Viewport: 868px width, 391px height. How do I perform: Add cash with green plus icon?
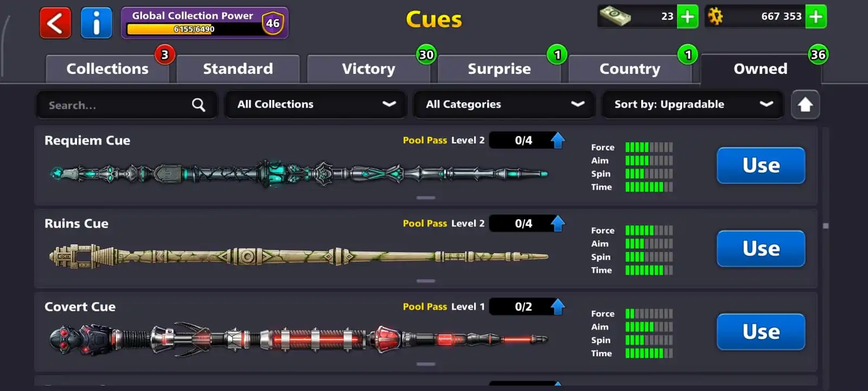pos(687,16)
